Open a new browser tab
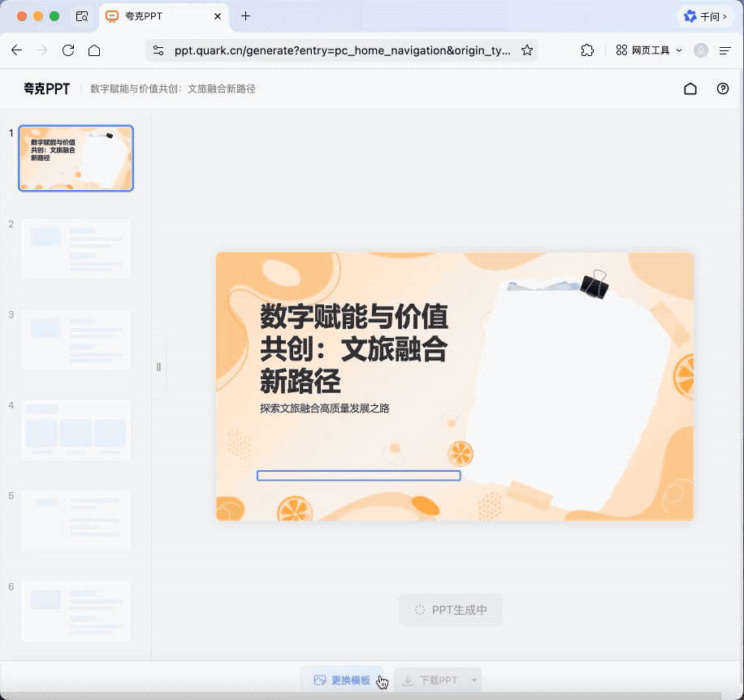The height and width of the screenshot is (700, 744). [x=245, y=16]
